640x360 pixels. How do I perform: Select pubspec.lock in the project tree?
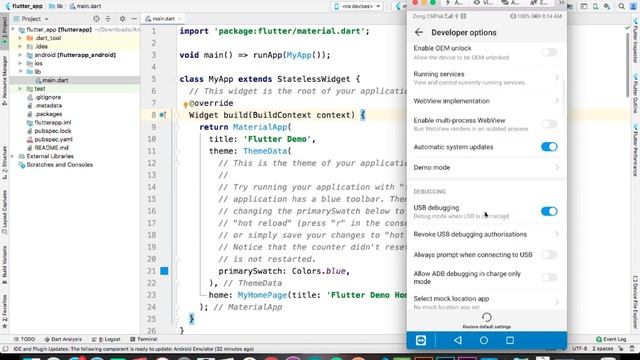pyautogui.click(x=53, y=131)
